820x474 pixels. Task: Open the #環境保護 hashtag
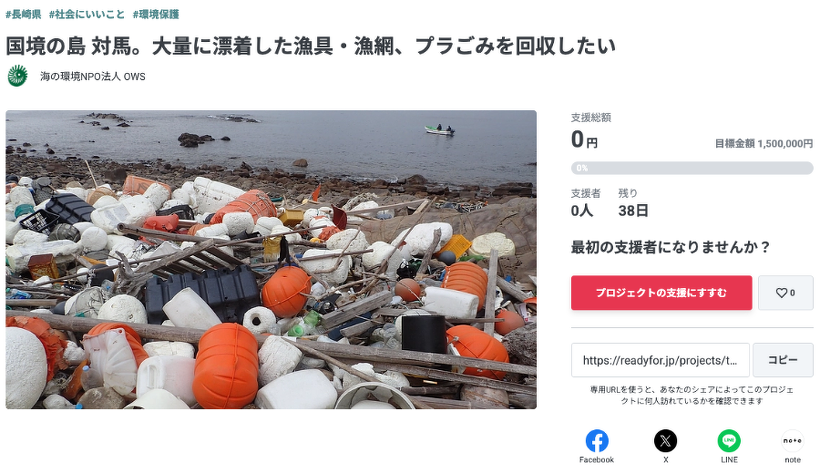(156, 14)
